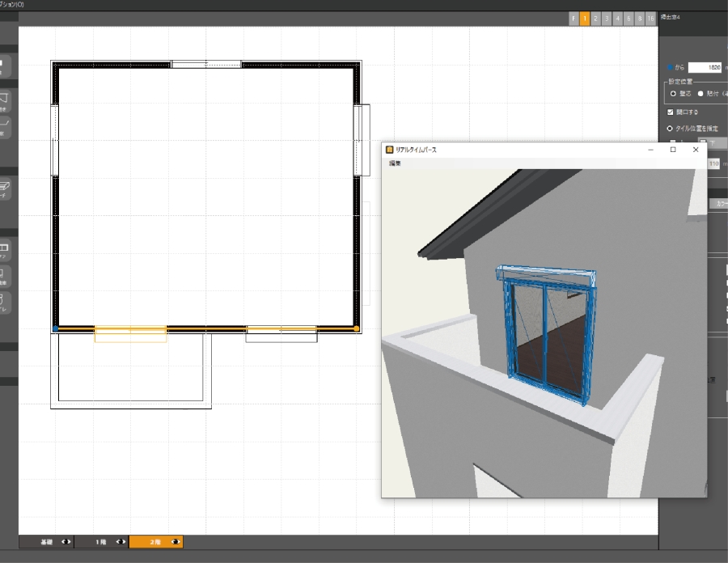This screenshot has height=563, width=728.
Task: Hide the 2階 floor using eye icon
Action: tap(175, 542)
